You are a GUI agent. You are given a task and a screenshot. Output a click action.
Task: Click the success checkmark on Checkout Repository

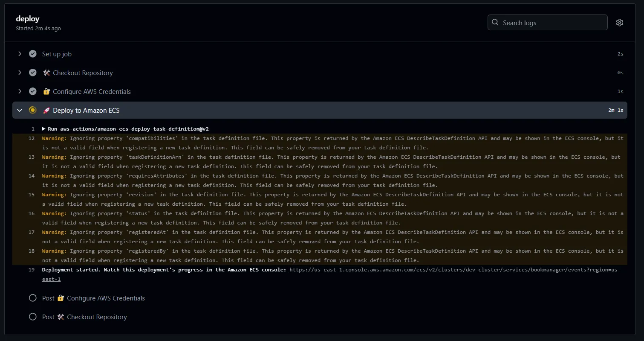pyautogui.click(x=32, y=73)
